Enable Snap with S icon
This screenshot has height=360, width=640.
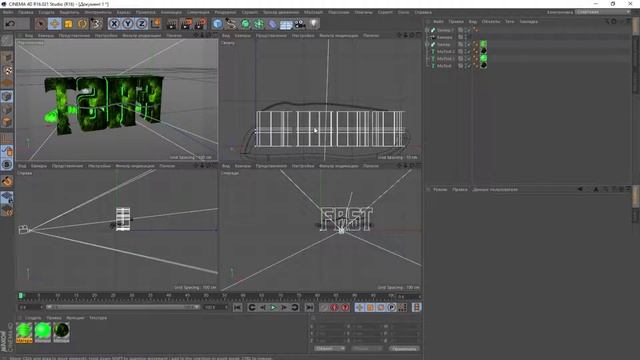click(x=7, y=164)
